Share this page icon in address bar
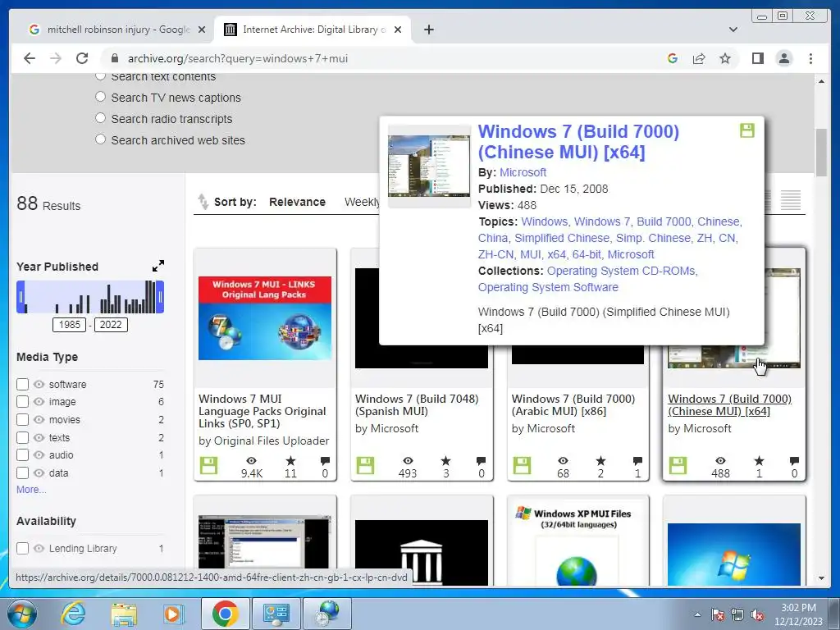Image resolution: width=840 pixels, height=630 pixels. point(699,58)
